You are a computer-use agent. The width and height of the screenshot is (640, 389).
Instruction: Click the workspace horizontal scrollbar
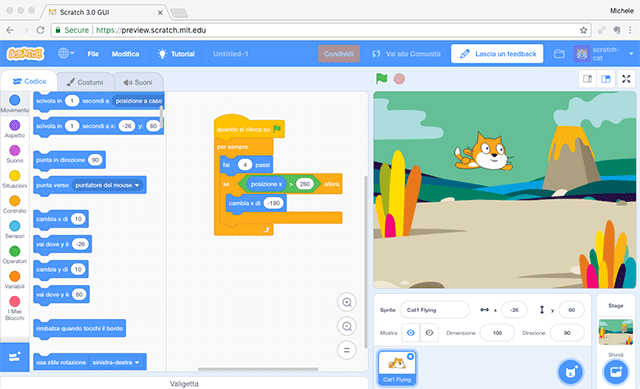point(258,369)
